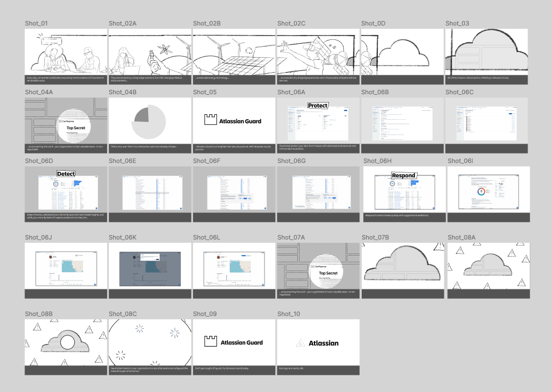The height and width of the screenshot is (392, 552).
Task: Click the Confluence logo inside Shot_07A
Action: coord(312,266)
